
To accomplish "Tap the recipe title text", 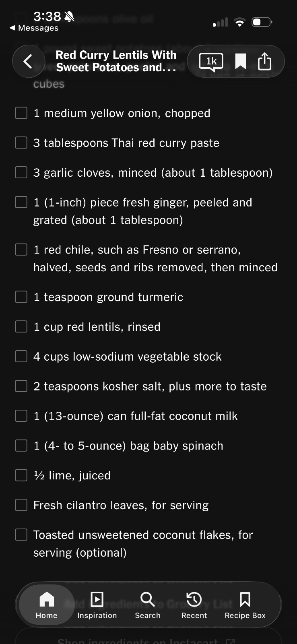I will tap(116, 61).
